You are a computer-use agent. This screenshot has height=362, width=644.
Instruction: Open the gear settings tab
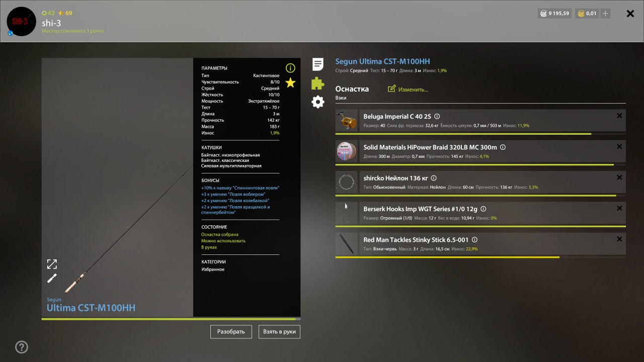tap(317, 102)
